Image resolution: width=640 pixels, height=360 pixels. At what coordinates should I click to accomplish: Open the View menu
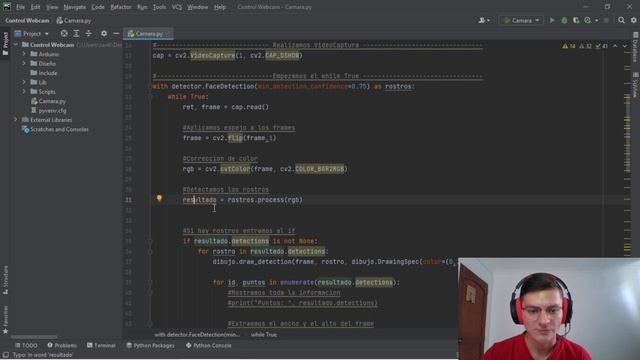coord(52,7)
